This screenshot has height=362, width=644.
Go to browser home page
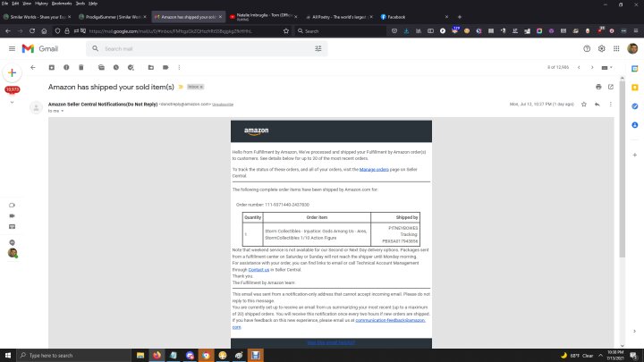tap(44, 30)
